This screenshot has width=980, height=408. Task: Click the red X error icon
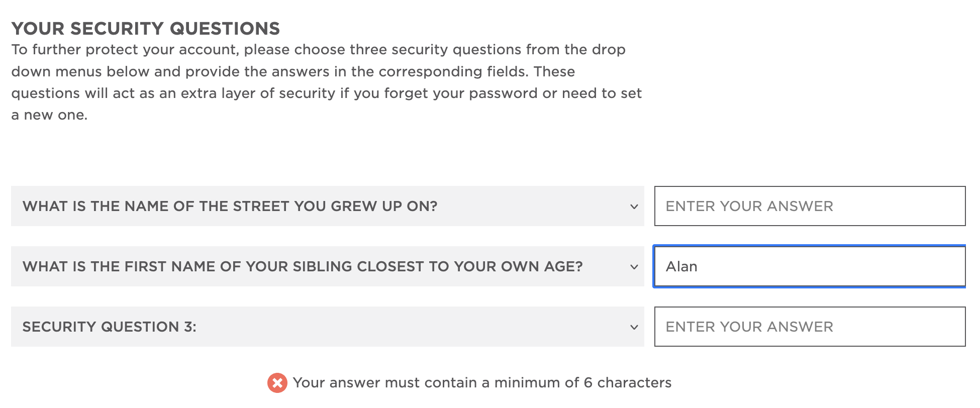point(277,383)
